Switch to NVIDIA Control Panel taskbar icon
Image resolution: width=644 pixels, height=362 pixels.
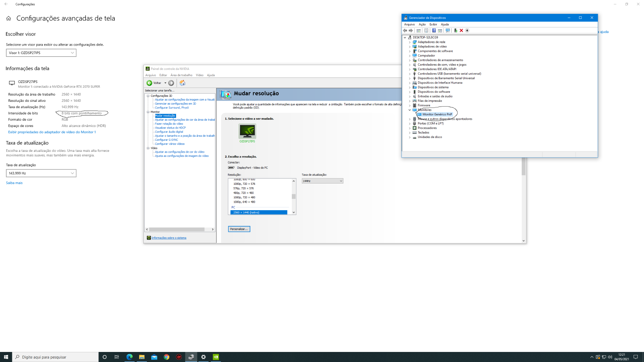click(x=216, y=357)
